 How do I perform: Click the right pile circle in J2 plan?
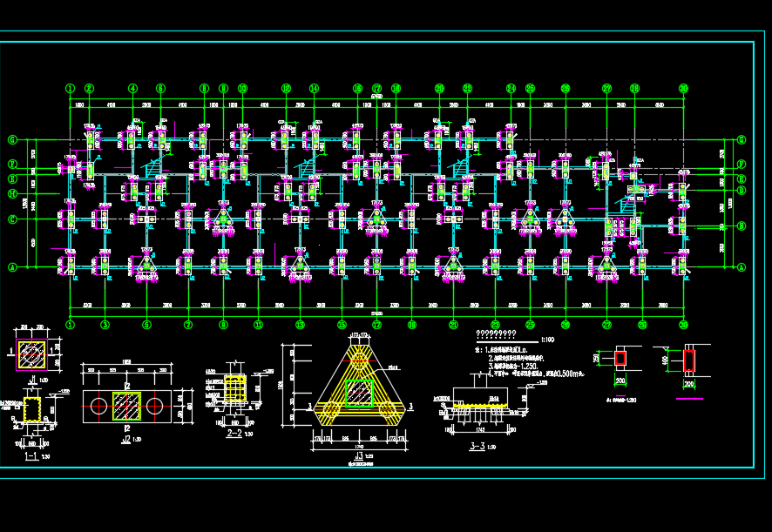[x=154, y=407]
